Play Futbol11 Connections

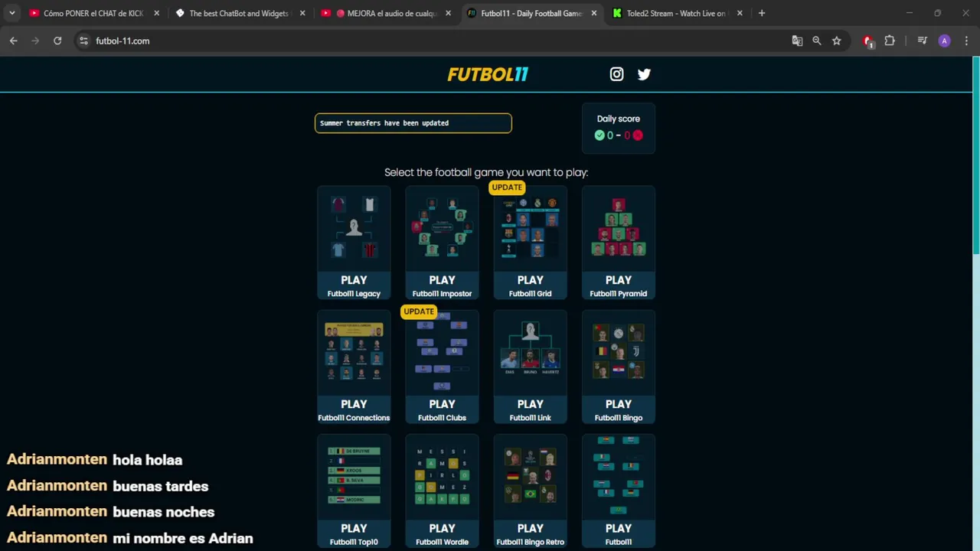(x=354, y=409)
